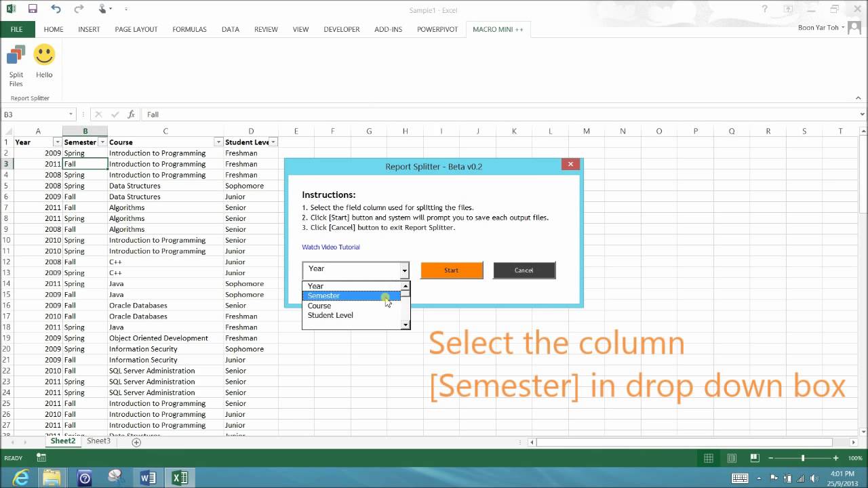Open the DEVELOPER ribbon tab

[x=342, y=29]
